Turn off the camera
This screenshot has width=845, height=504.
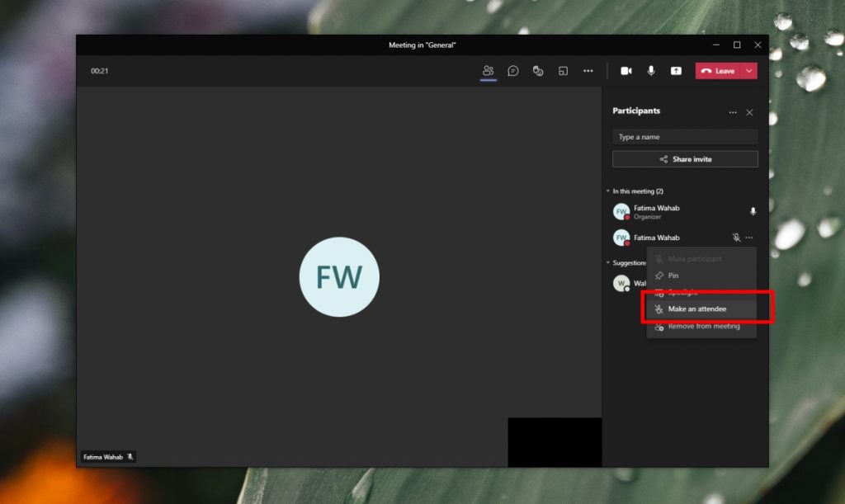point(626,70)
